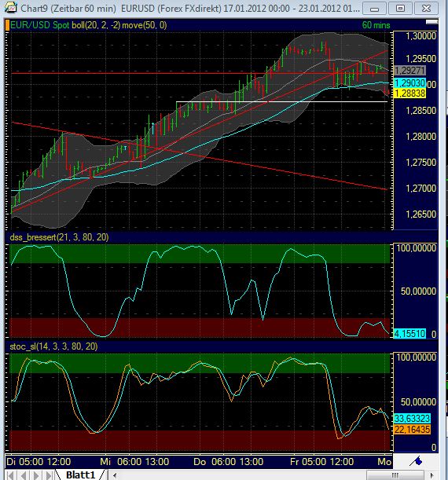The image size is (448, 480).
Task: Go to first sheet with navigation arrow
Action: tap(9, 475)
